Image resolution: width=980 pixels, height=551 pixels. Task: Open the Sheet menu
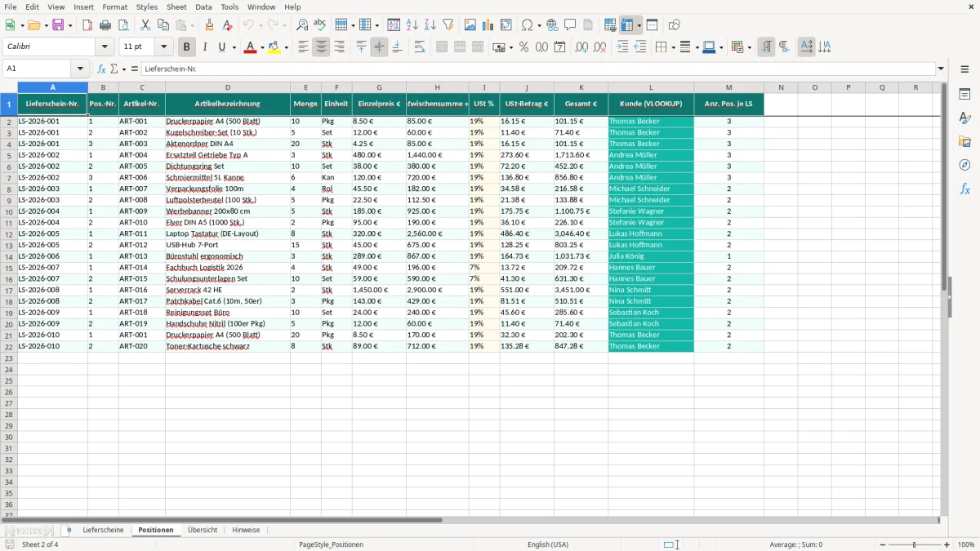pos(176,7)
